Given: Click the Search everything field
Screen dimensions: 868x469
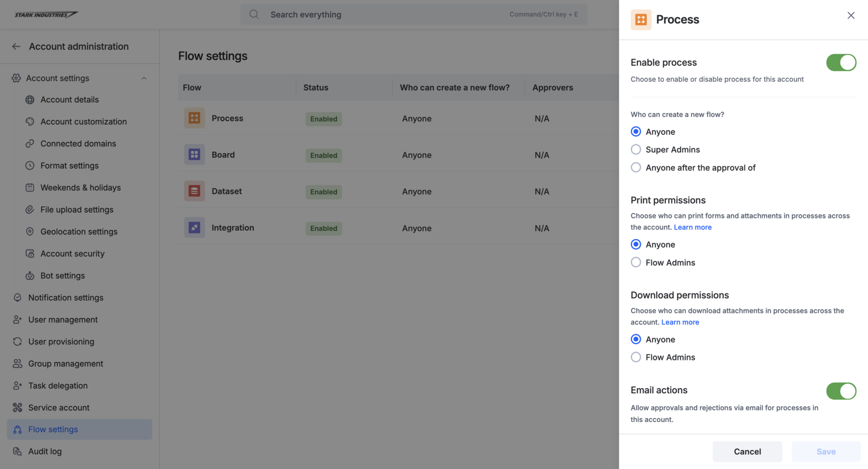Looking at the screenshot, I should [414, 14].
